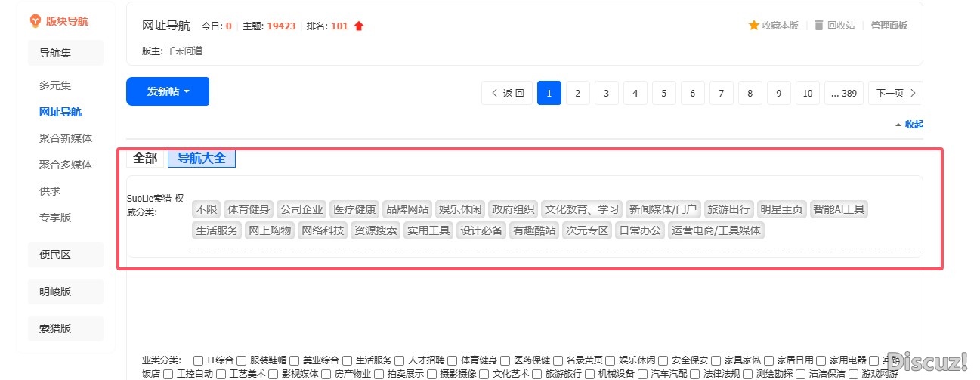Select the 品牌网站 category tag
980x380 pixels.
407,209
